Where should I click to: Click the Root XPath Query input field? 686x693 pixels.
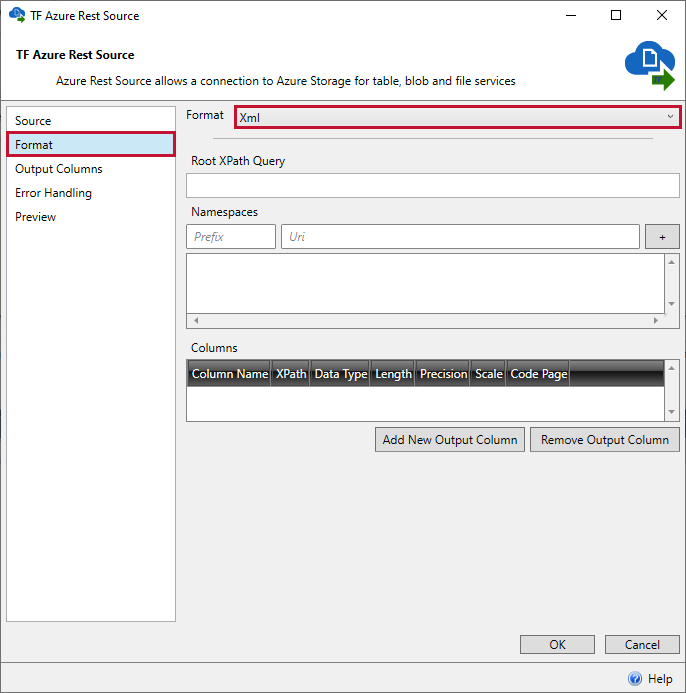(x=433, y=185)
